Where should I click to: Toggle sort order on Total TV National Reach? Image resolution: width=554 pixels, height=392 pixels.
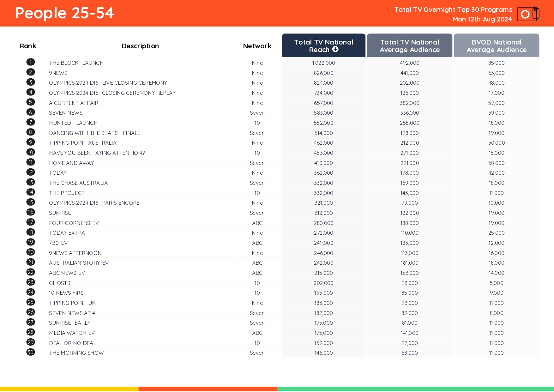323,45
